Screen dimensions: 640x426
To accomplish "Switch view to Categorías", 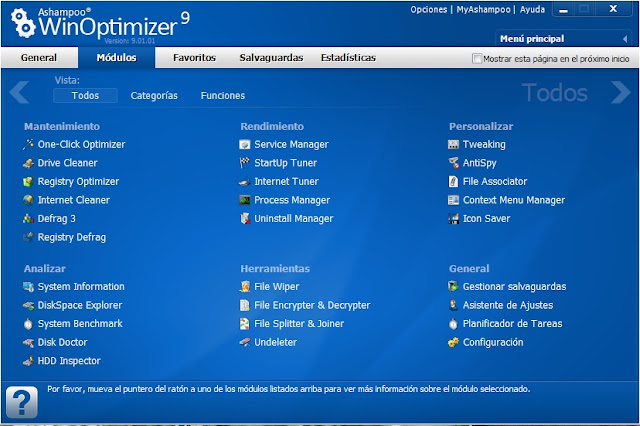I will [154, 95].
